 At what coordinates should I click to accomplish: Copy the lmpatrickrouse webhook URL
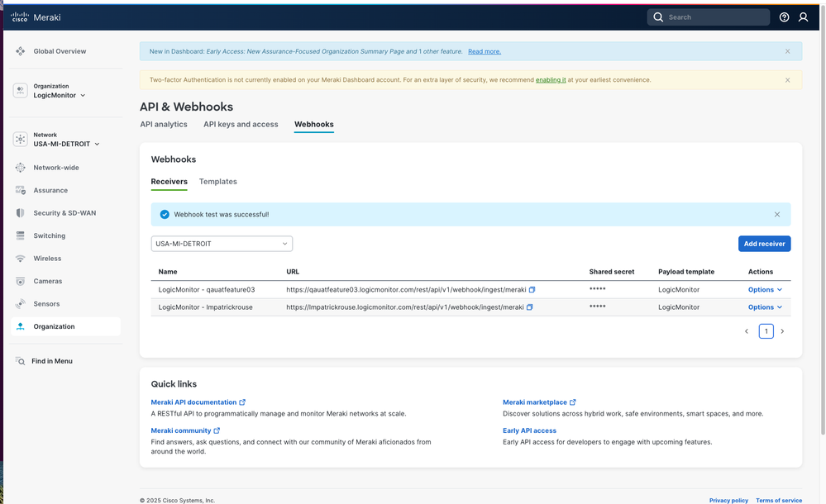tap(529, 307)
